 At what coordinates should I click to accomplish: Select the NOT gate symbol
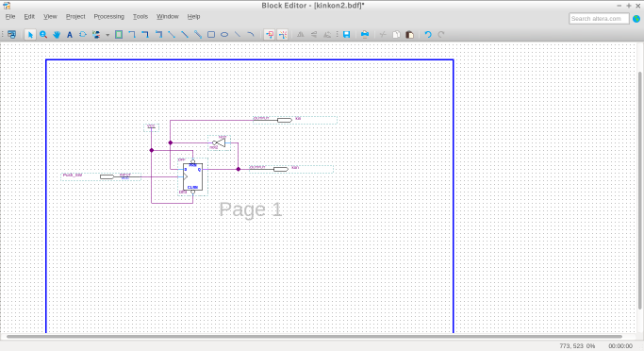tap(220, 142)
